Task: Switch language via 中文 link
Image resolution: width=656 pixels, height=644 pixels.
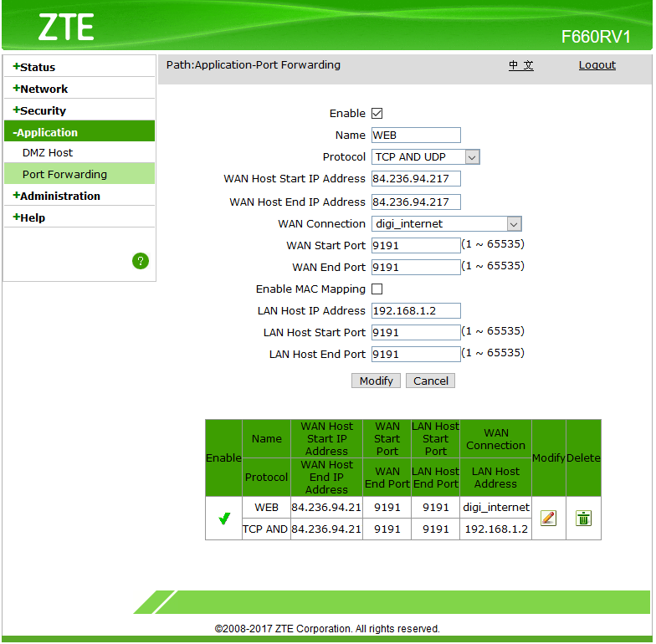Action: point(522,65)
